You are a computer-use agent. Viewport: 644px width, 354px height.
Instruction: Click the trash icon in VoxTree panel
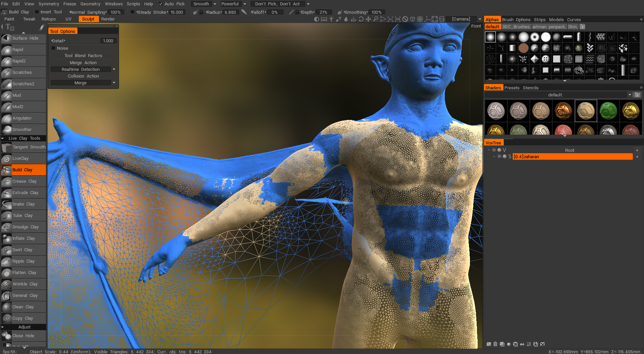(495, 344)
